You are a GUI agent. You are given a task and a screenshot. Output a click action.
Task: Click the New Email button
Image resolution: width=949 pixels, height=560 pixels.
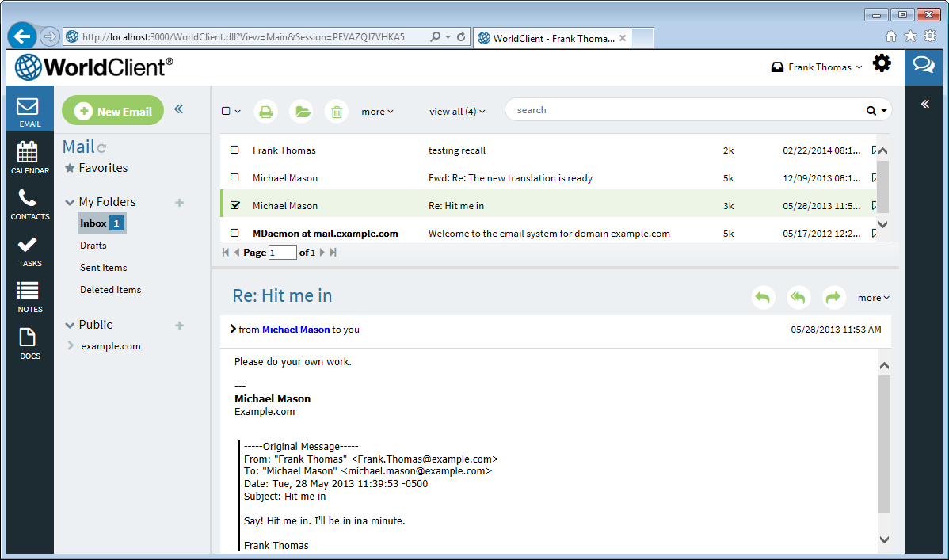pyautogui.click(x=112, y=111)
